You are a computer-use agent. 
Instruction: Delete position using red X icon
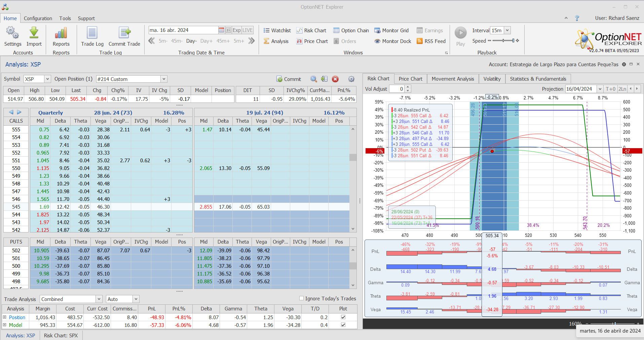[335, 79]
